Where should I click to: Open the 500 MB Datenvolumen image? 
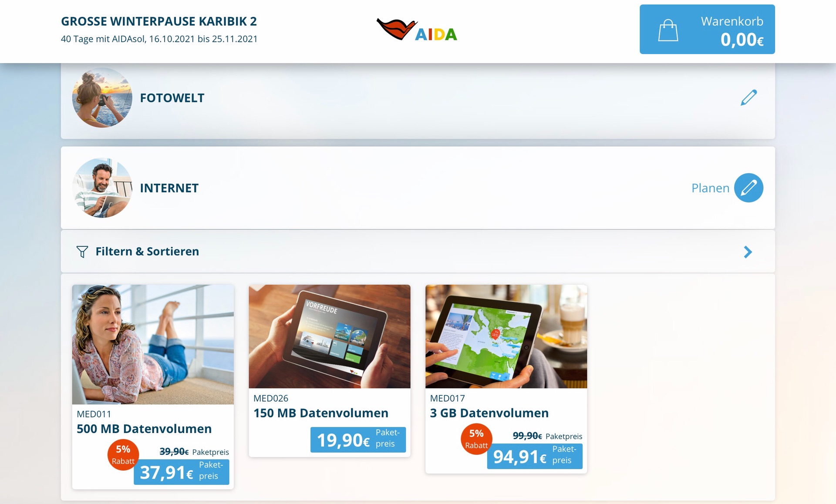[153, 344]
